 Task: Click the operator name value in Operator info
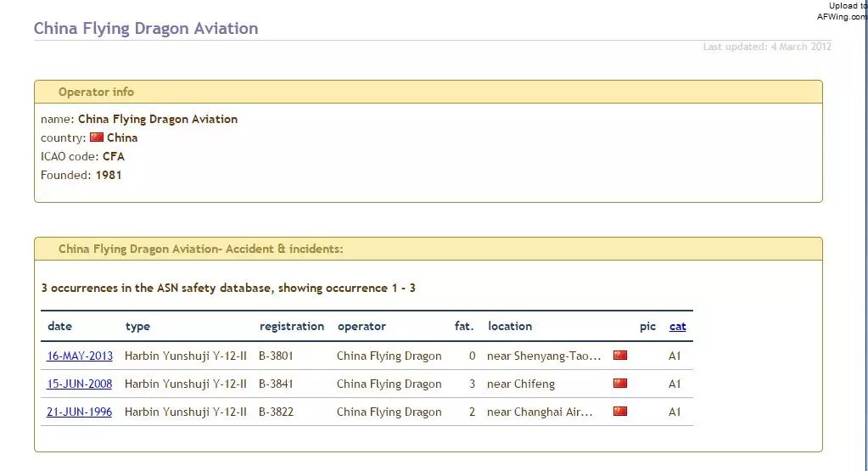[x=158, y=120]
